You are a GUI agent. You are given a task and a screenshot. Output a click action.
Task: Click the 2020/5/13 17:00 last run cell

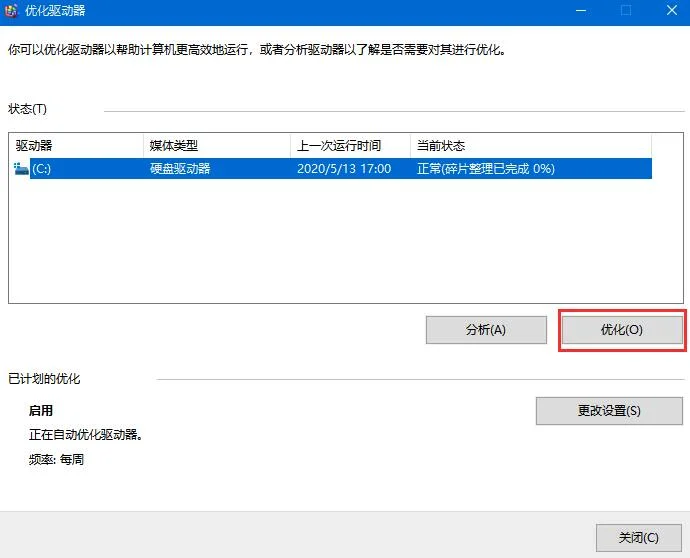pyautogui.click(x=344, y=169)
